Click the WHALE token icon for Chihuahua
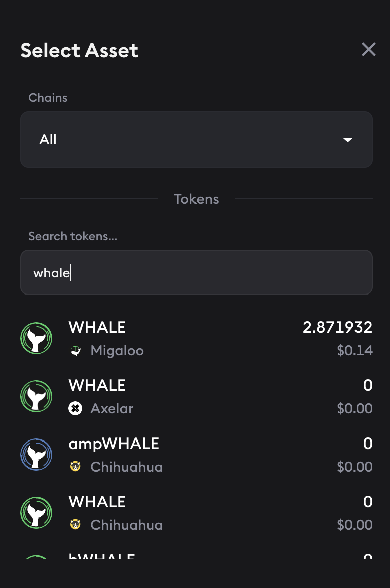This screenshot has width=390, height=588. point(36,513)
